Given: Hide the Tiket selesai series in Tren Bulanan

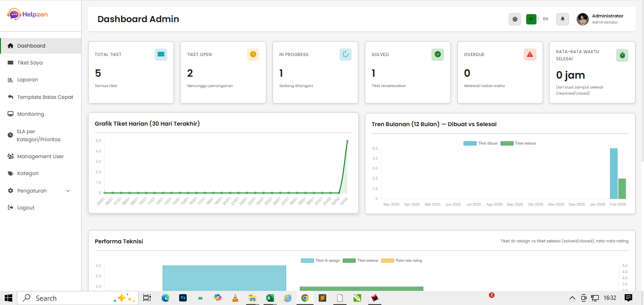Looking at the screenshot, I should coord(518,143).
